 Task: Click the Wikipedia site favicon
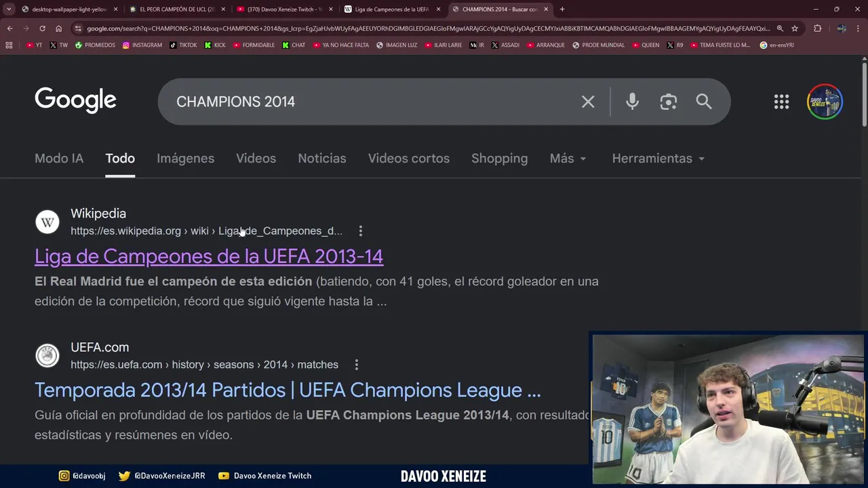click(x=47, y=222)
